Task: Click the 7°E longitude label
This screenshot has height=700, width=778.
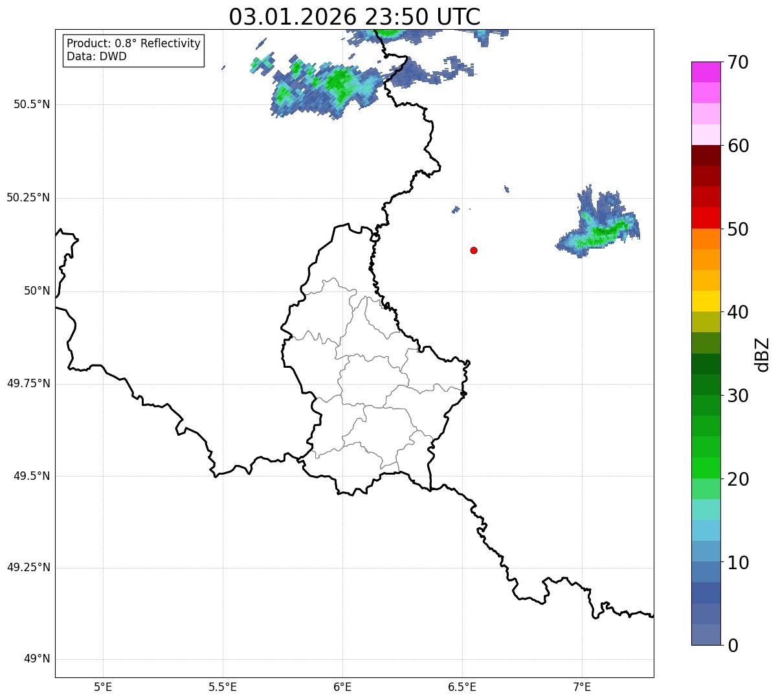Action: click(582, 686)
